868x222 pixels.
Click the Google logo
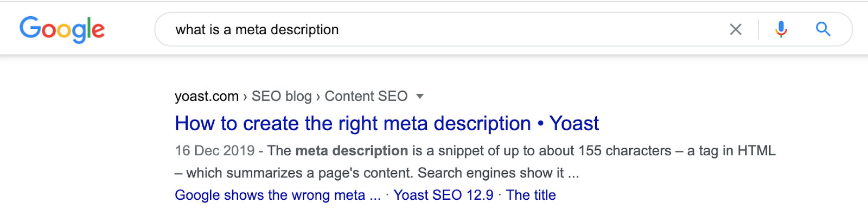pos(62,29)
